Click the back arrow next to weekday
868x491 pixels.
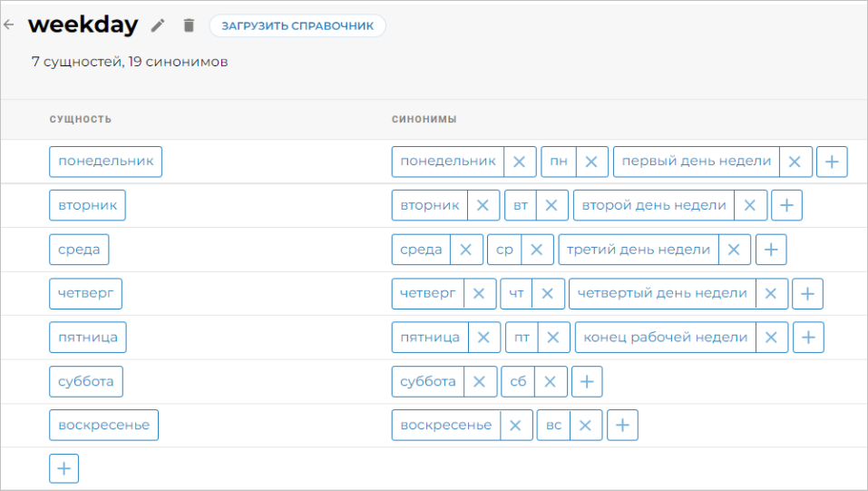(x=10, y=25)
